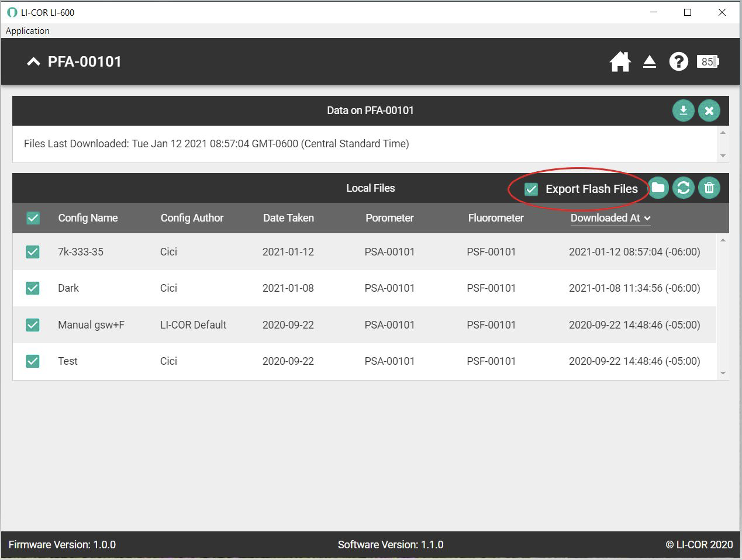Viewport: 742px width, 560px height.
Task: Go to the Home screen icon
Action: [620, 61]
